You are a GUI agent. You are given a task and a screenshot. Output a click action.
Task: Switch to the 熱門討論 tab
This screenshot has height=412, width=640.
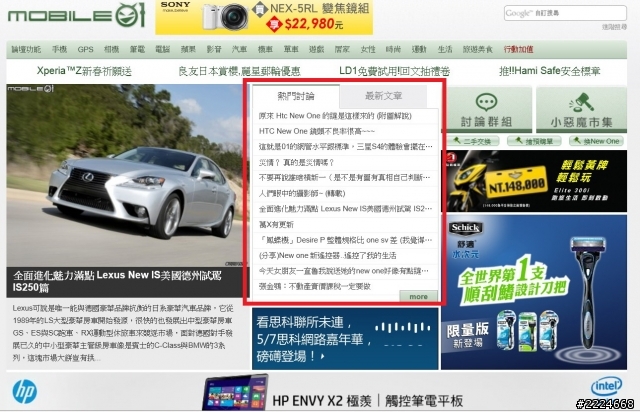[x=296, y=96]
